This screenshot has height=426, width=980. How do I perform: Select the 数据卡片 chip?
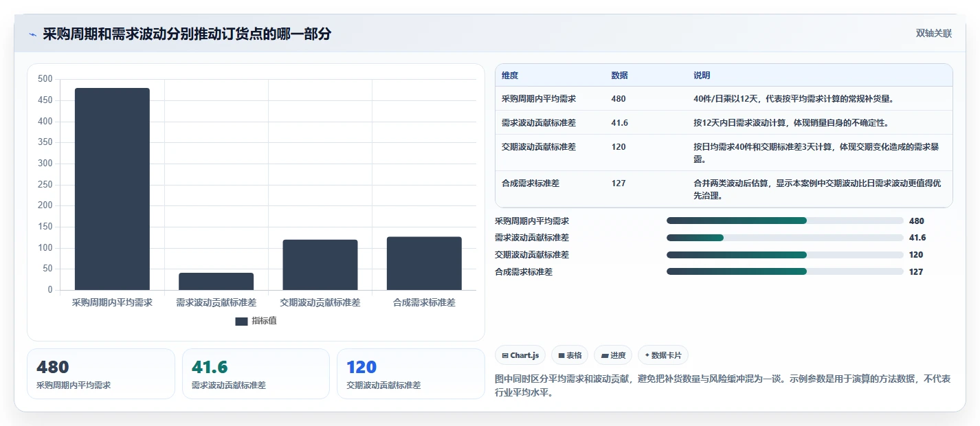pyautogui.click(x=663, y=355)
